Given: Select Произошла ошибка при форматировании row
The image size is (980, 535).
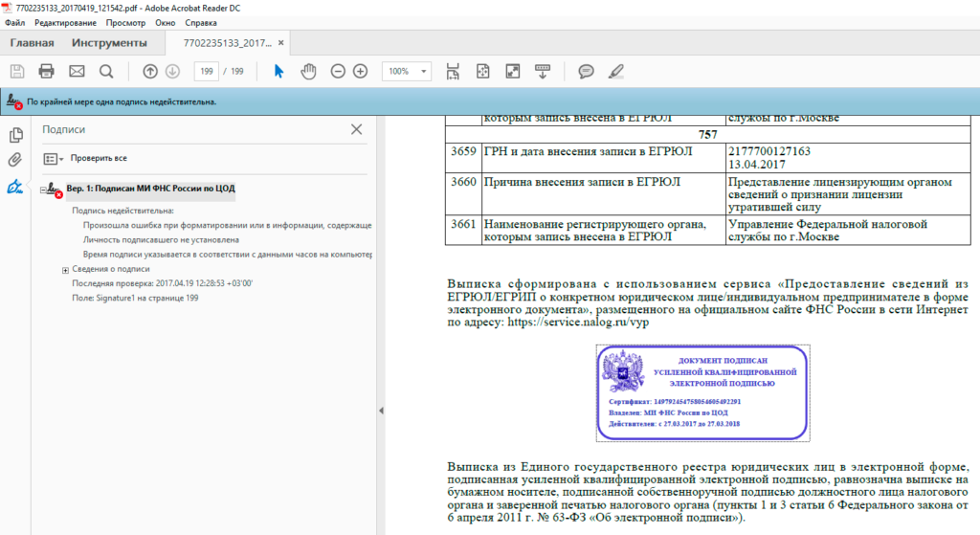Looking at the screenshot, I should tap(228, 225).
